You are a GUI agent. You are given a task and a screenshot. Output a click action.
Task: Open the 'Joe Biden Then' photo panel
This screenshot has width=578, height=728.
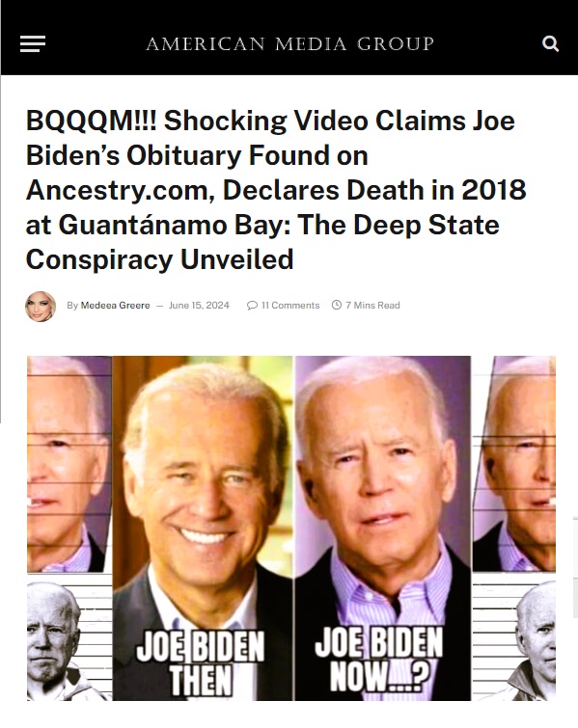click(203, 527)
